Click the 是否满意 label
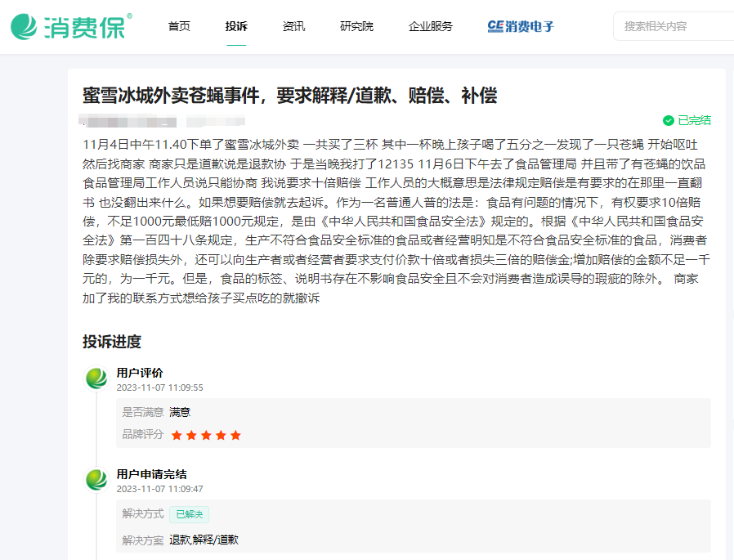Viewport: 734px width, 560px height. click(143, 412)
